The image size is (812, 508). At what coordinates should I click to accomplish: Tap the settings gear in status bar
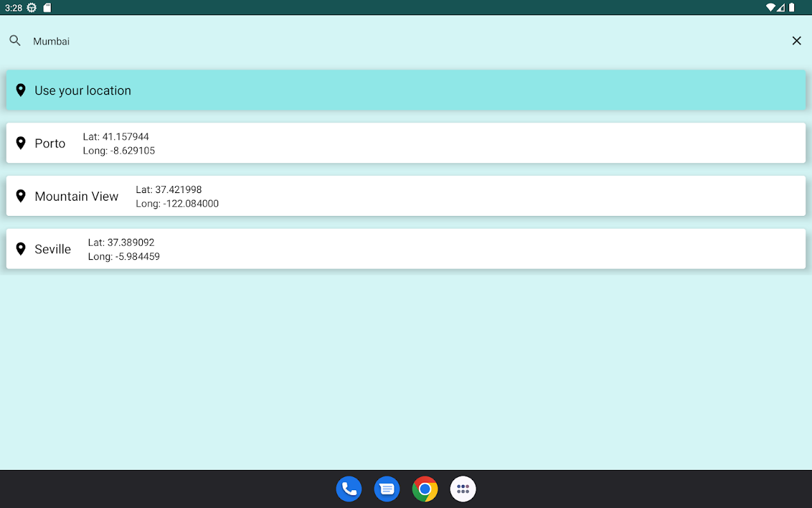pos(32,8)
